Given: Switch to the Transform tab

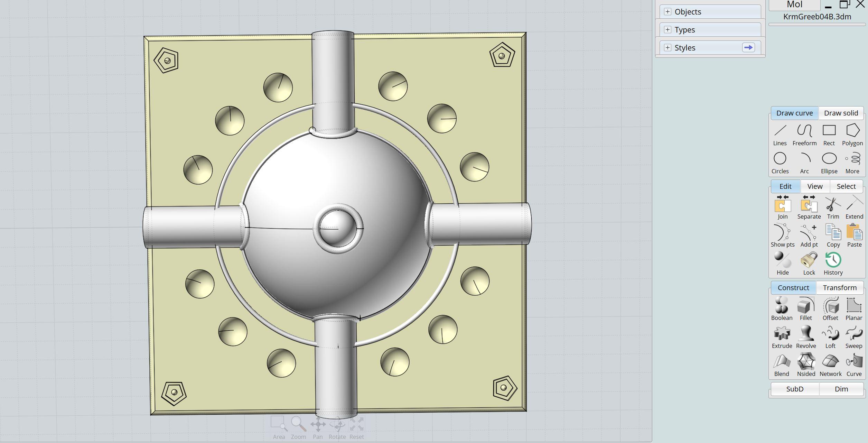Looking at the screenshot, I should [x=840, y=288].
